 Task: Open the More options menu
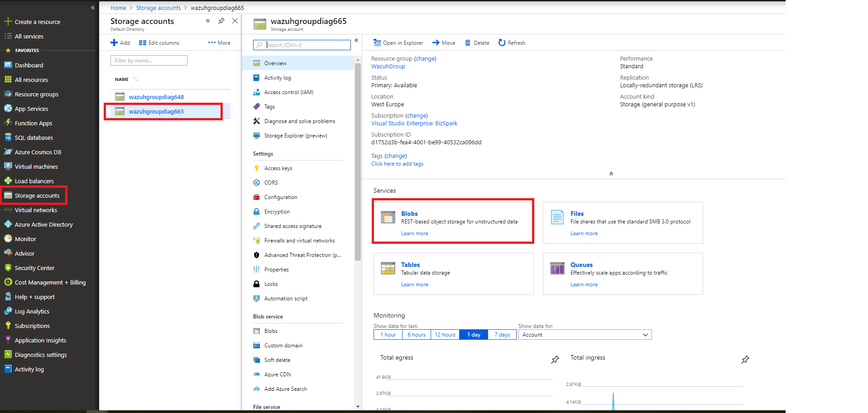219,43
